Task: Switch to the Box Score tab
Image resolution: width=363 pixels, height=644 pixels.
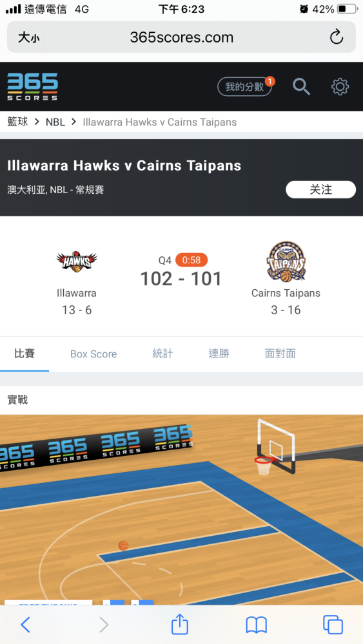Action: tap(93, 354)
